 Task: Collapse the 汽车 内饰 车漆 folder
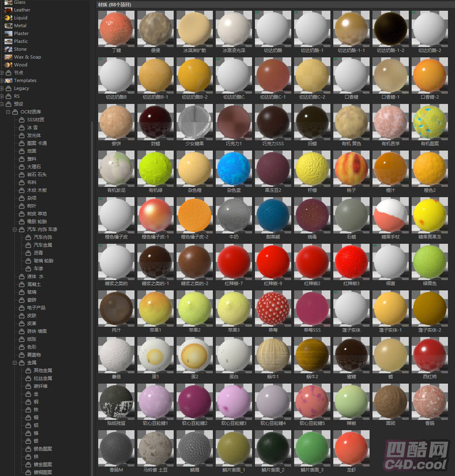tap(15, 229)
